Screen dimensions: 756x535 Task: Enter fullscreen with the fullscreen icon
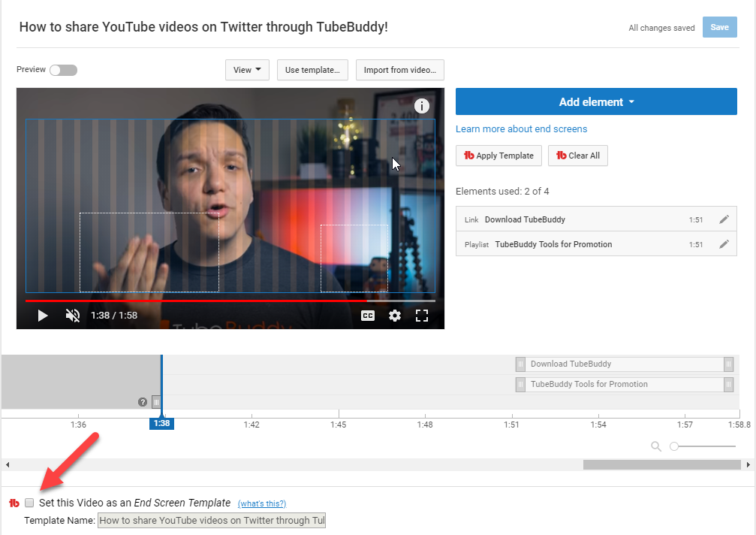tap(422, 316)
